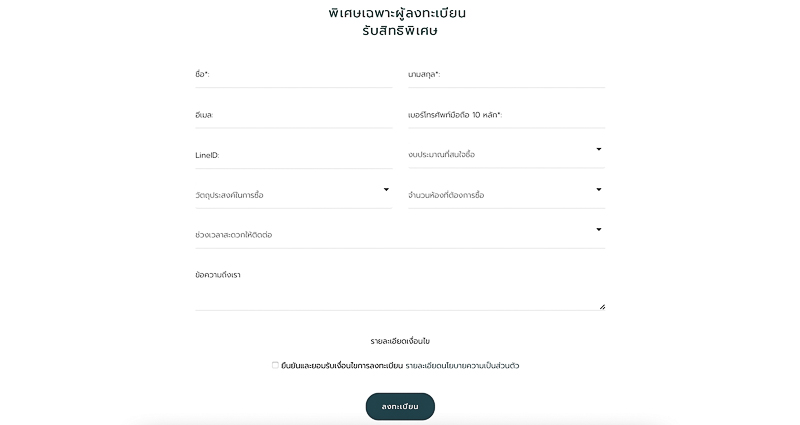The height and width of the screenshot is (425, 800).
Task: Click the ยืนยันและยอมรับเงื่อนไขการลงทะเบียน label text
Action: [342, 366]
